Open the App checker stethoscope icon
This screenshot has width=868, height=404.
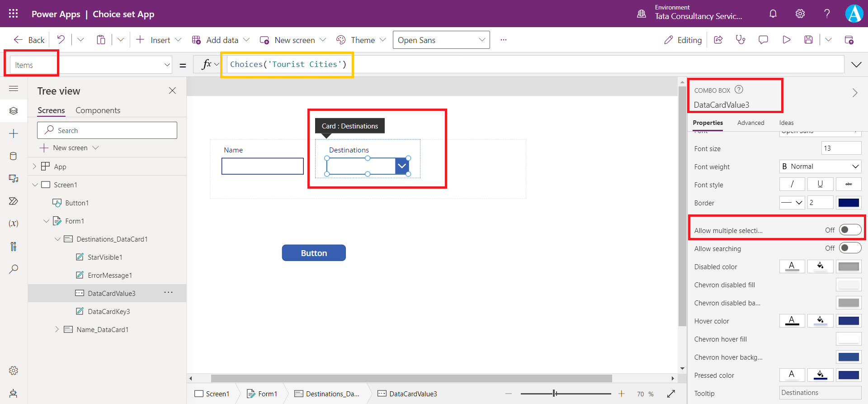pos(741,40)
